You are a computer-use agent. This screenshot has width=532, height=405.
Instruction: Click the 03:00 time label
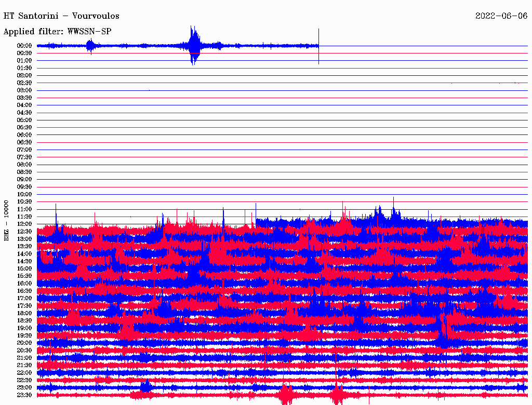coord(24,90)
